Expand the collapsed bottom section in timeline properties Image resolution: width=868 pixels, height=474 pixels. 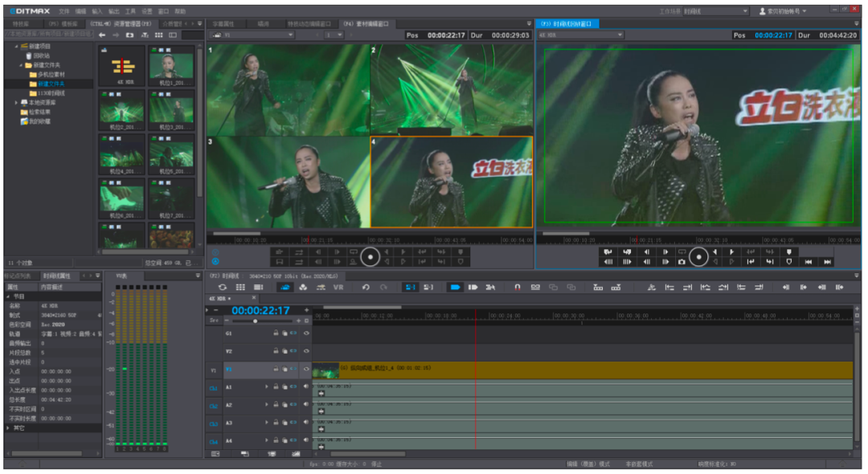coord(8,428)
